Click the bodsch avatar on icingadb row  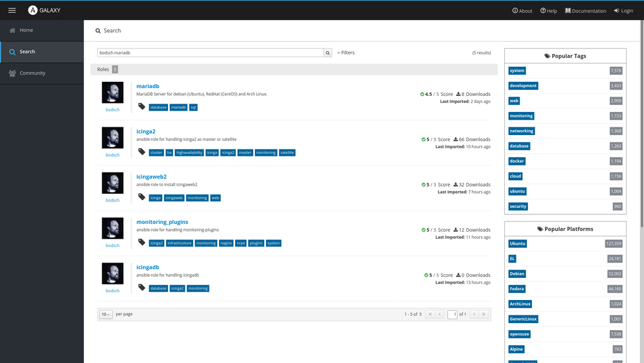[113, 274]
